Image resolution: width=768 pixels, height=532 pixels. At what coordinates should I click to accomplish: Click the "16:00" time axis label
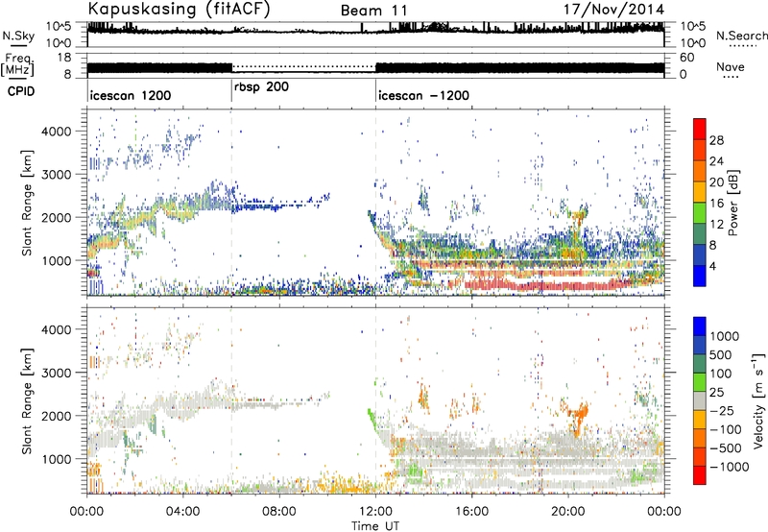click(x=471, y=512)
